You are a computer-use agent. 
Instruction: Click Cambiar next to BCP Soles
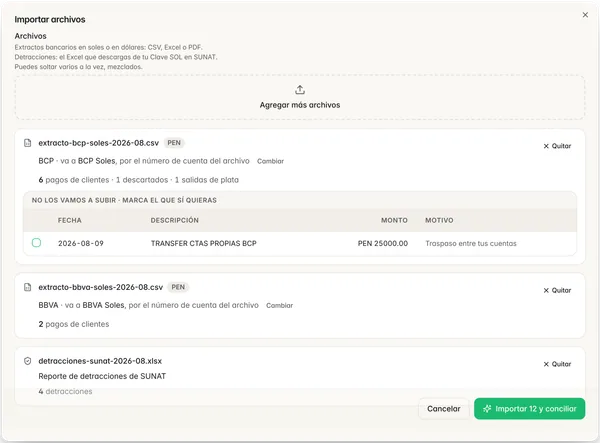(x=270, y=161)
